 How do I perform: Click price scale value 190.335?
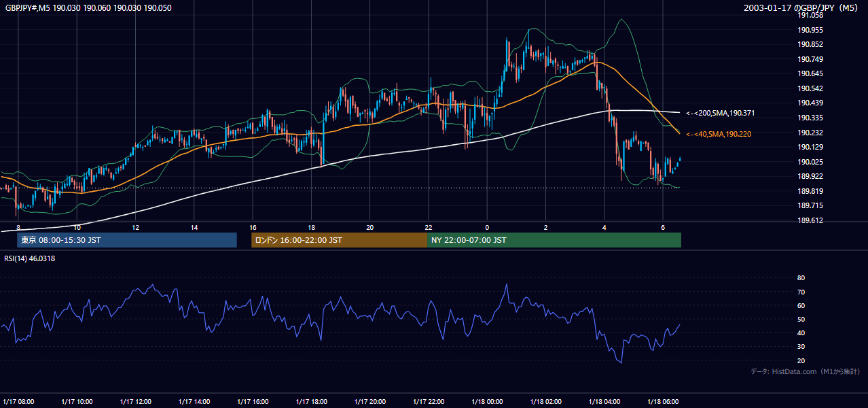coord(810,118)
